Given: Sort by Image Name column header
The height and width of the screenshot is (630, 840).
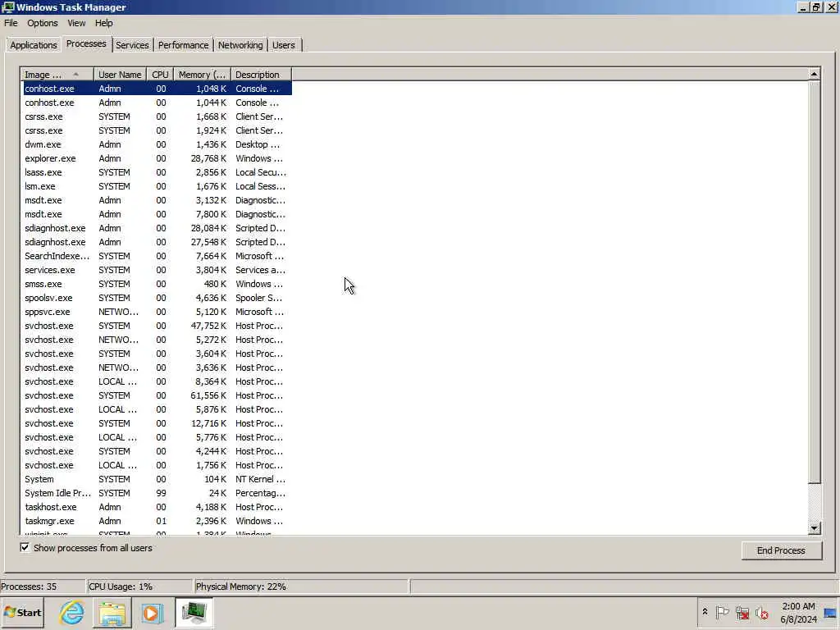Looking at the screenshot, I should pyautogui.click(x=57, y=75).
